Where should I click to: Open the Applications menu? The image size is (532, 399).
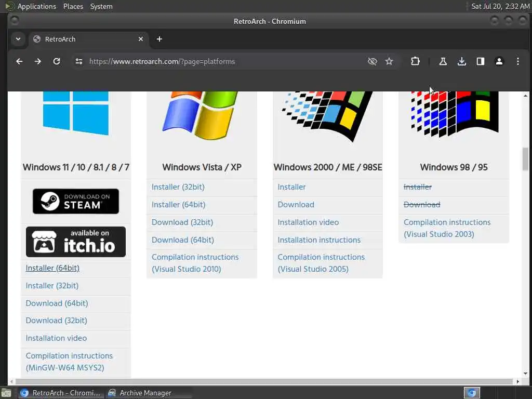click(x=37, y=6)
